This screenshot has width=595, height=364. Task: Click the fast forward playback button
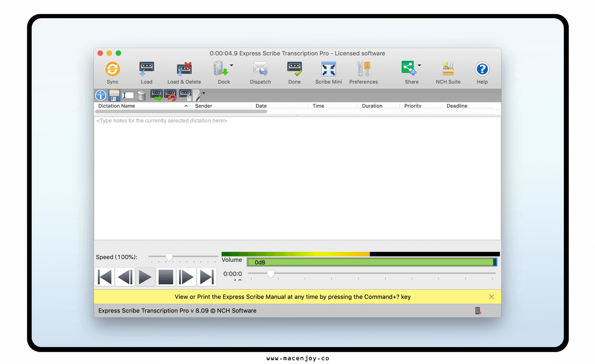[x=186, y=277]
